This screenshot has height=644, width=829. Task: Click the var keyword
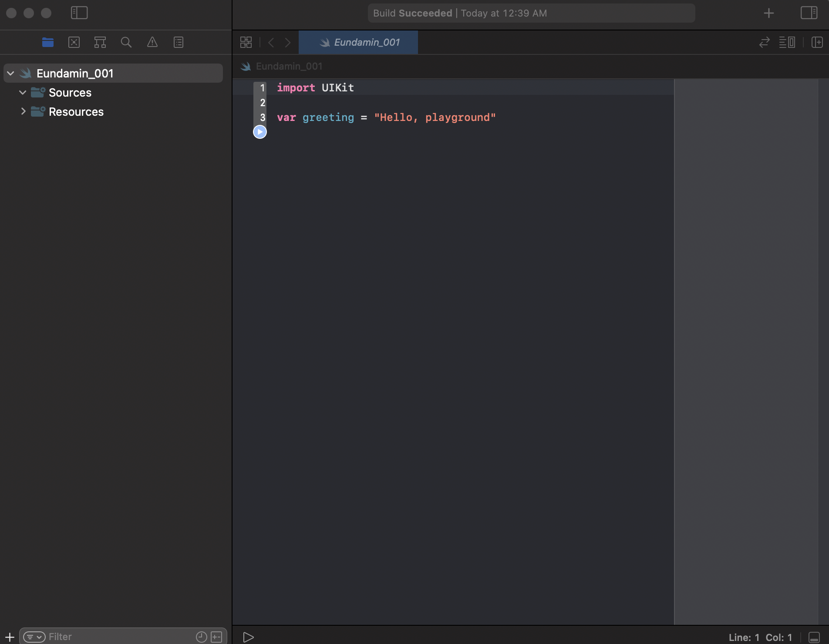coord(286,117)
